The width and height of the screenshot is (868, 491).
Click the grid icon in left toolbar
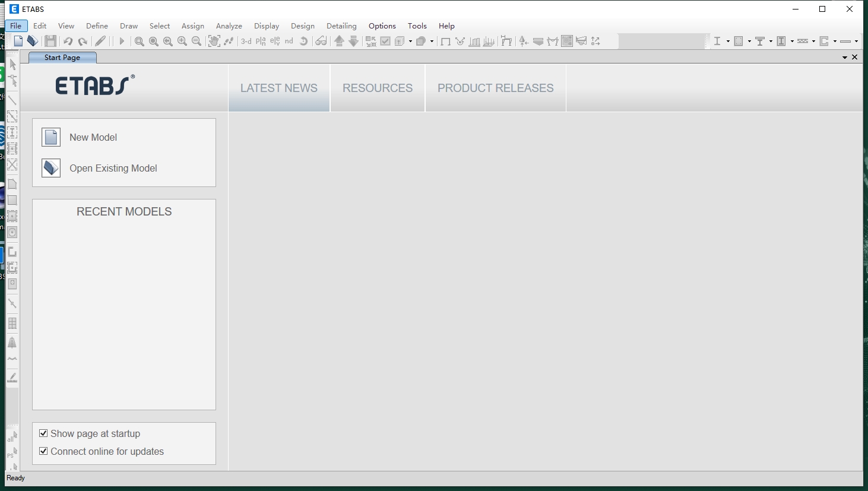tap(12, 324)
